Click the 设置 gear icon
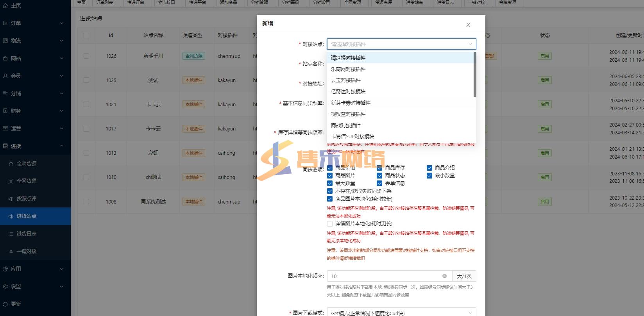The height and width of the screenshot is (316, 644). [5, 286]
